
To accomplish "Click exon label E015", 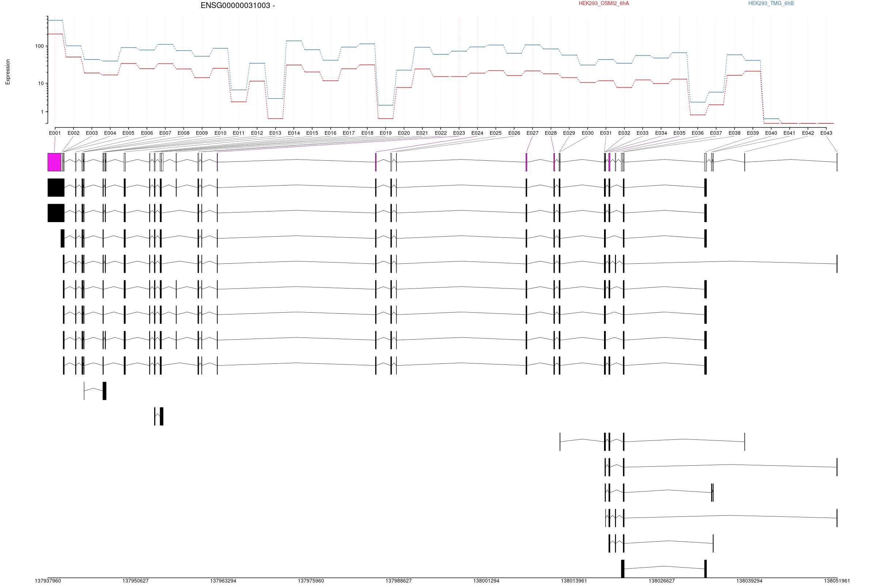I will coord(312,133).
